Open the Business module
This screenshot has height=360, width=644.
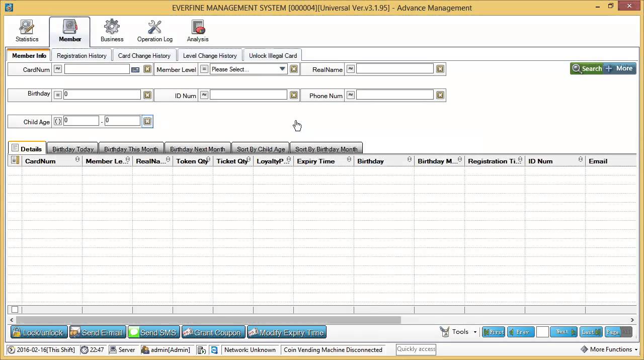[112, 31]
